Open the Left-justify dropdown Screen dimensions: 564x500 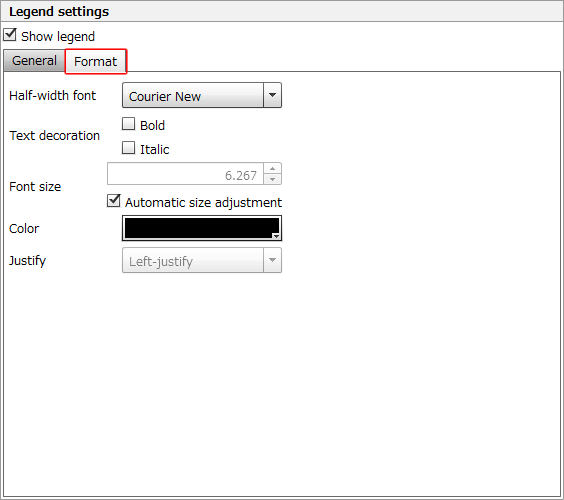point(202,260)
